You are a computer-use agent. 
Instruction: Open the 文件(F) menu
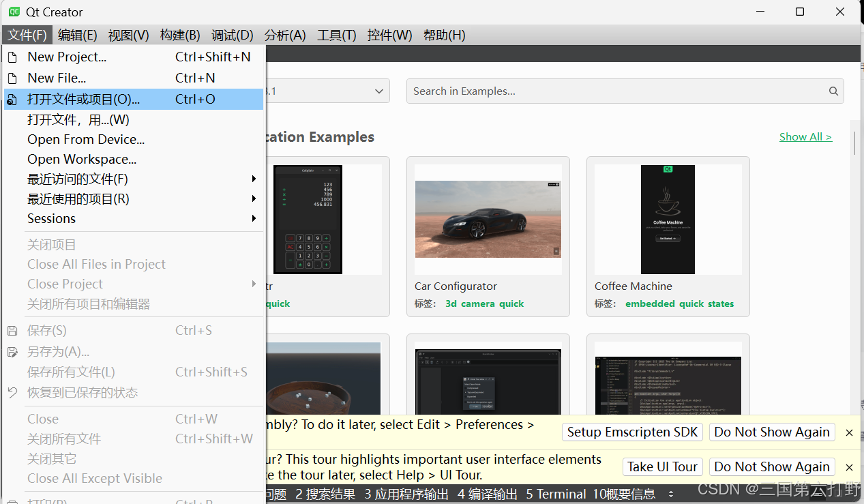pos(27,35)
